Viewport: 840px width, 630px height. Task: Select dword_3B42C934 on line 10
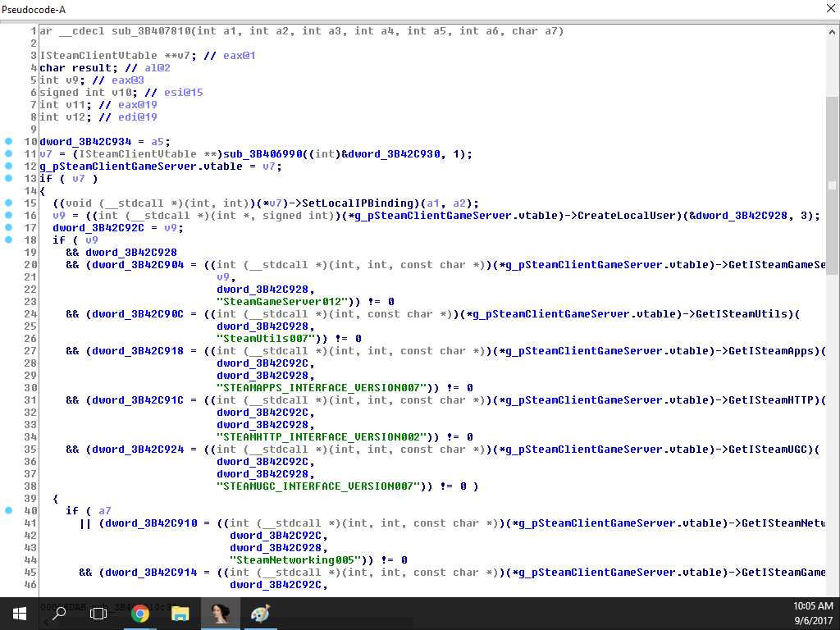tap(85, 142)
